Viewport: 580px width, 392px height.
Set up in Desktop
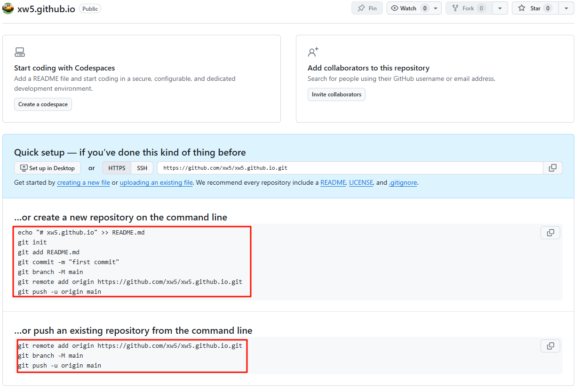(48, 168)
